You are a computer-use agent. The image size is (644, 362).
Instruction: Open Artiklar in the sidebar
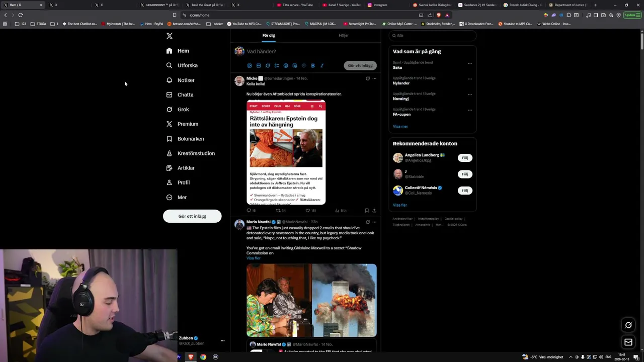pyautogui.click(x=180, y=168)
